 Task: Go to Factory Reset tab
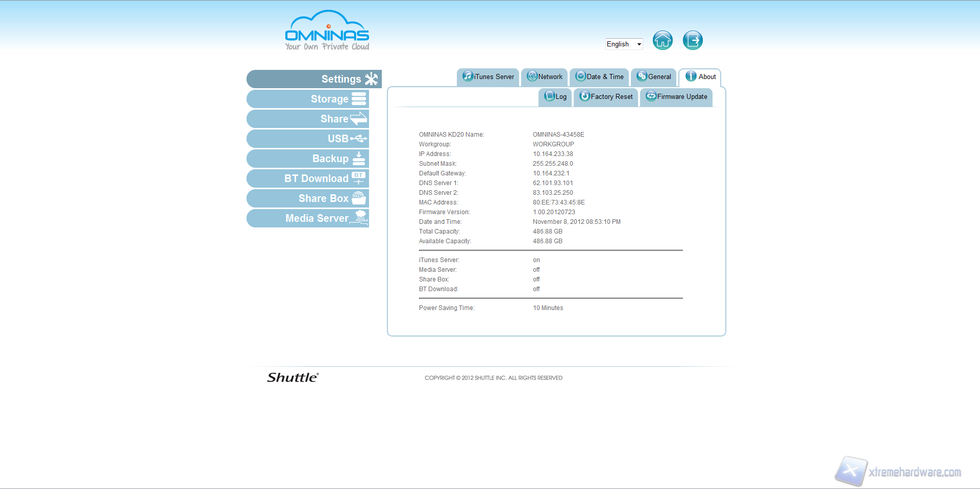(606, 97)
